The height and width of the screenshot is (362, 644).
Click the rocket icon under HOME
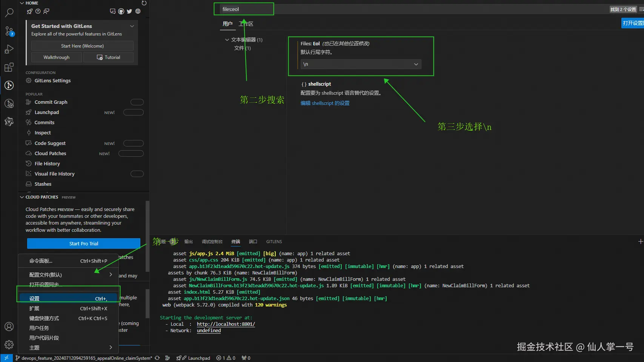30,11
